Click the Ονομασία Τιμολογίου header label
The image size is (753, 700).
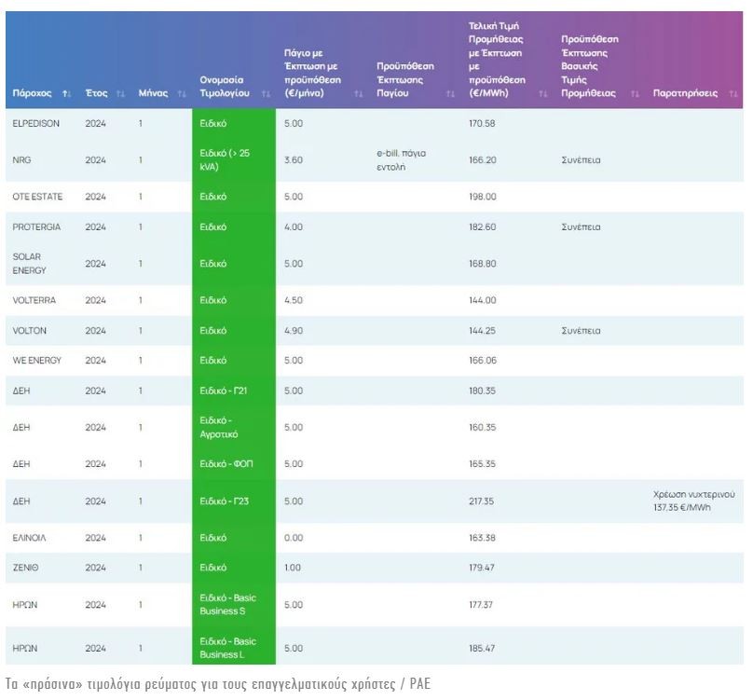click(225, 87)
